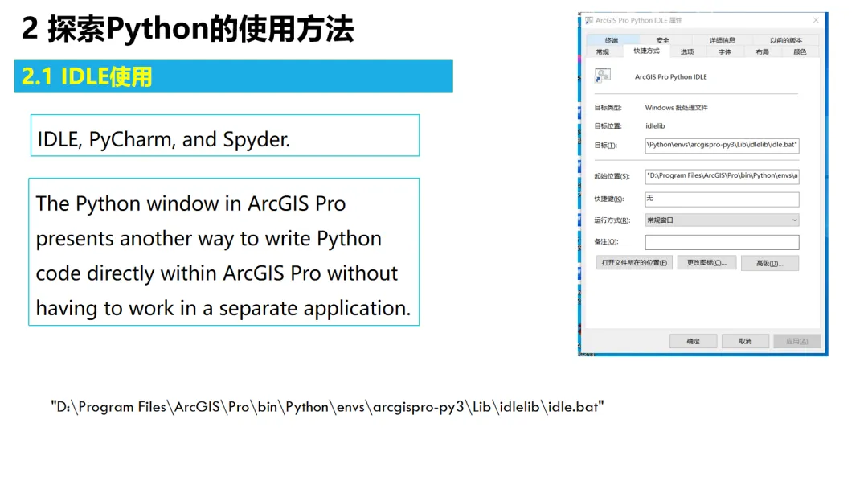Click the '2.1 IDLE使用' section heading

pyautogui.click(x=86, y=76)
